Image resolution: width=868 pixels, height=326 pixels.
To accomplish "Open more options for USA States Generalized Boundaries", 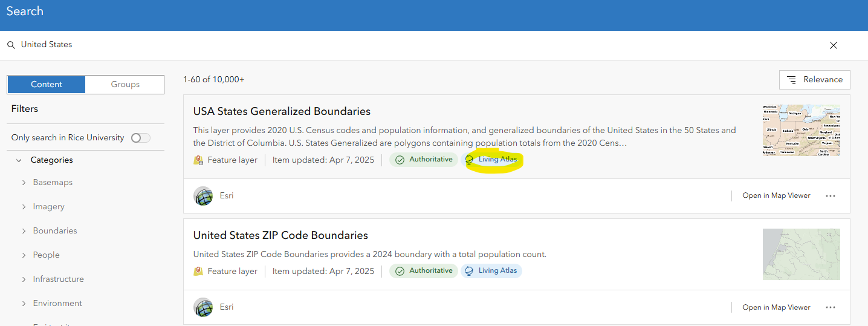I will (x=831, y=196).
